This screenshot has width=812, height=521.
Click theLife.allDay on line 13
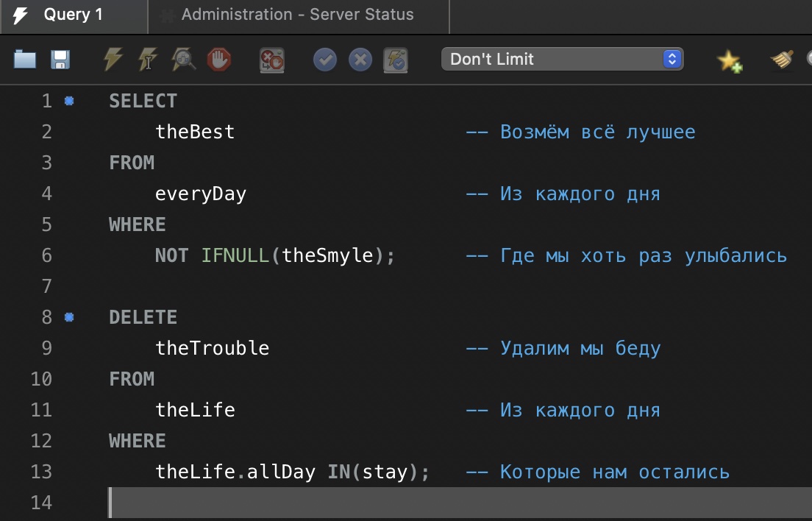[235, 472]
